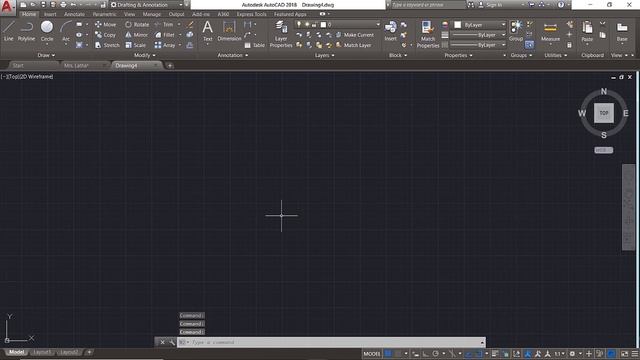Click the Group icon
The image size is (640, 360).
coord(516,31)
